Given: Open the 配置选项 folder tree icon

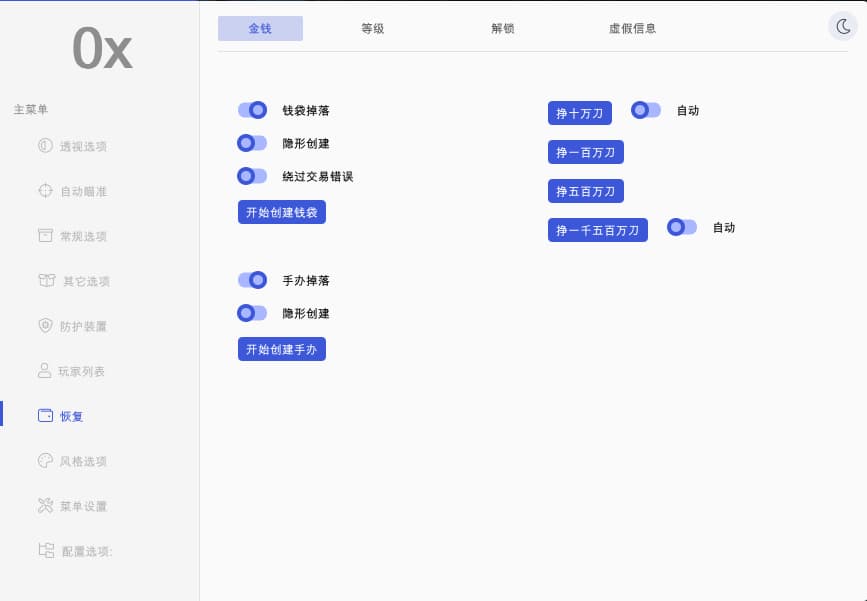Looking at the screenshot, I should pos(46,550).
